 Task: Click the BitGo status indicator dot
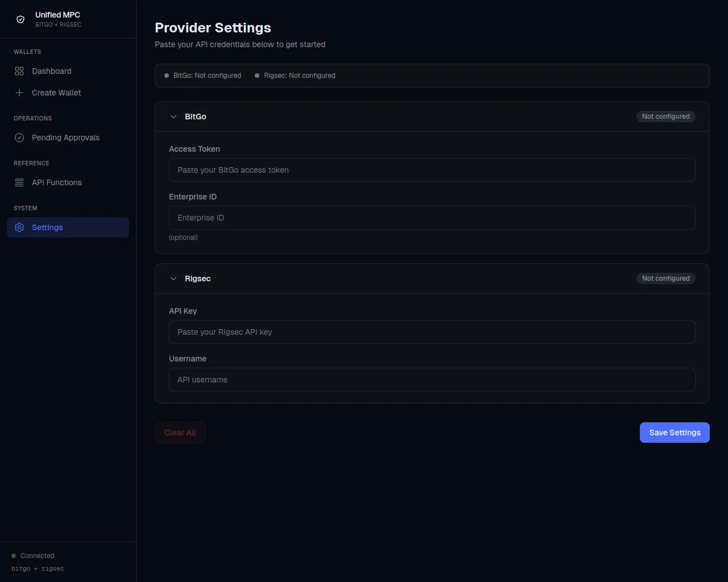tap(167, 76)
